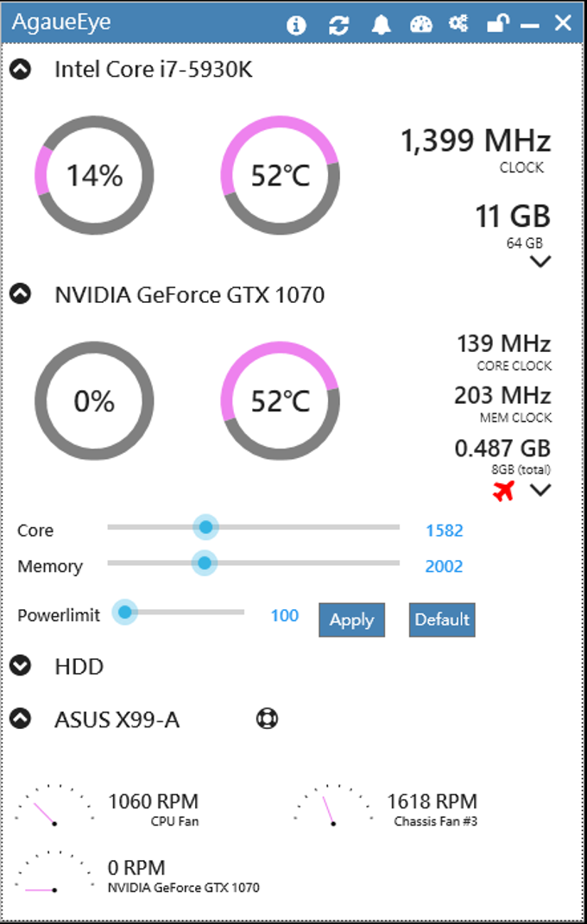Open the settings gears icon
This screenshot has height=924, width=587.
pyautogui.click(x=458, y=23)
